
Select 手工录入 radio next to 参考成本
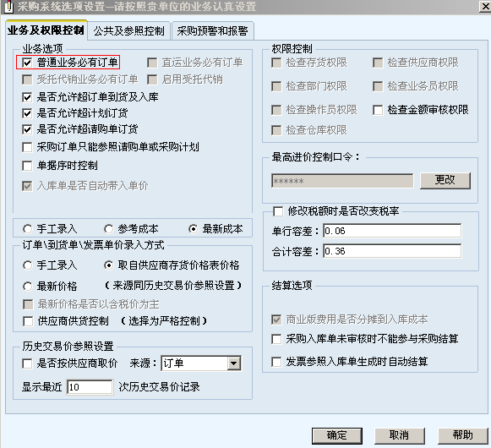tap(28, 229)
